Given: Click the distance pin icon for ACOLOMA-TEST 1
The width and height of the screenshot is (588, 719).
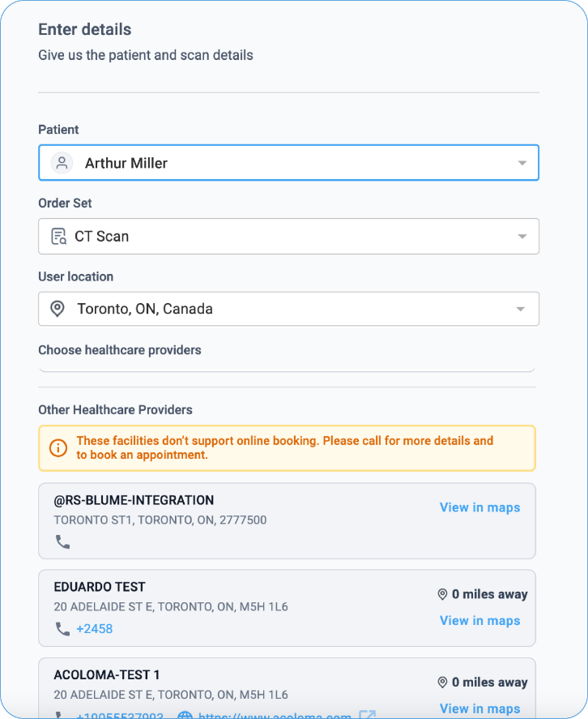Looking at the screenshot, I should (x=442, y=683).
